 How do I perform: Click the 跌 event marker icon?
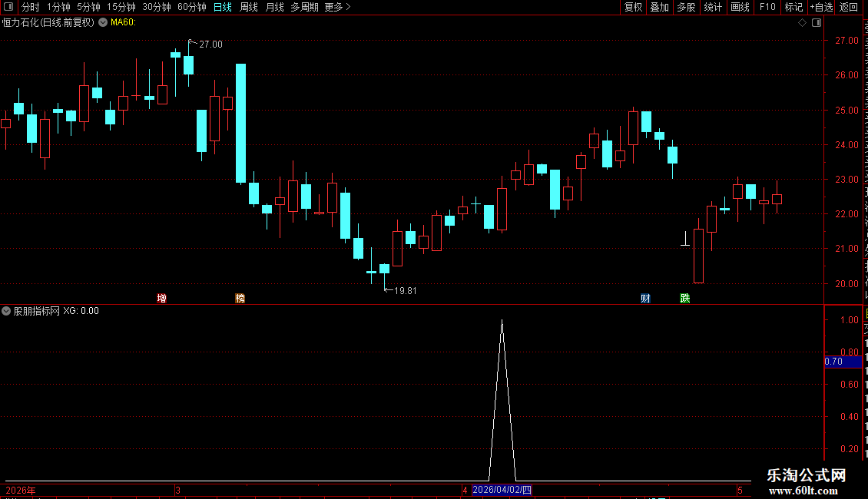[684, 298]
